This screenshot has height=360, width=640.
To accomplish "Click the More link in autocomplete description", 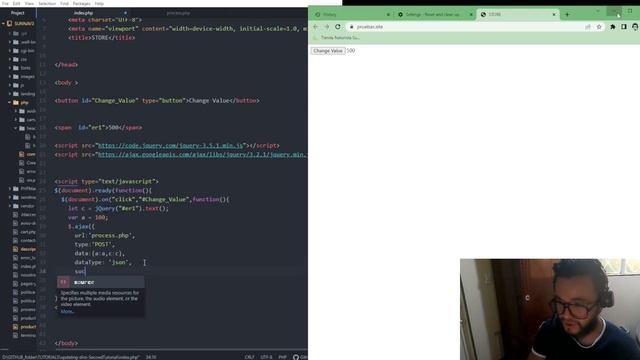I will pos(67,311).
